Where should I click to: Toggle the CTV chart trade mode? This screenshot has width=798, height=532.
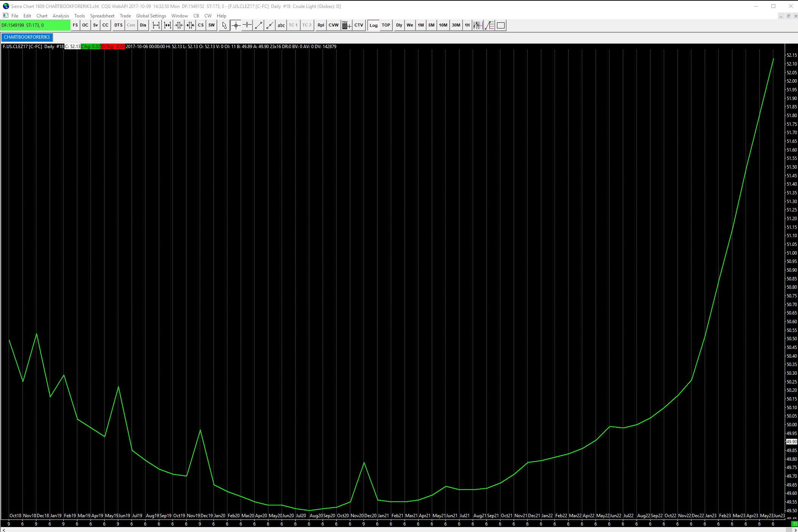point(359,25)
